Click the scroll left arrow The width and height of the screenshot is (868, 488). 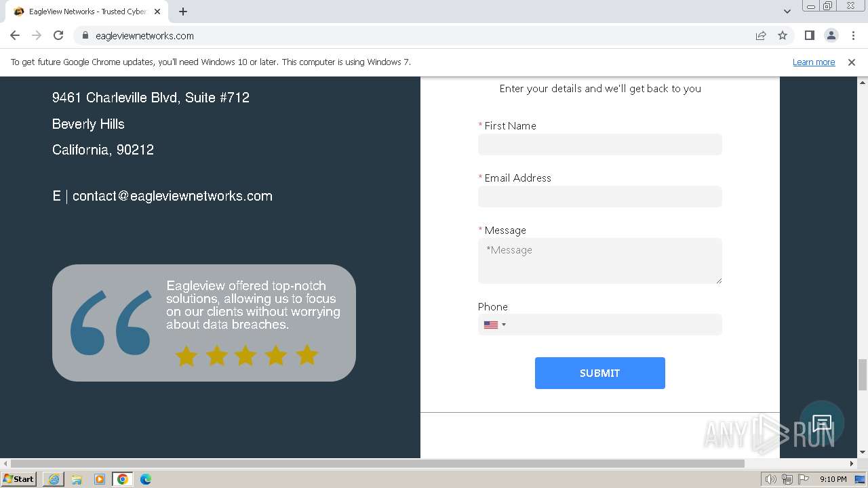click(x=5, y=464)
